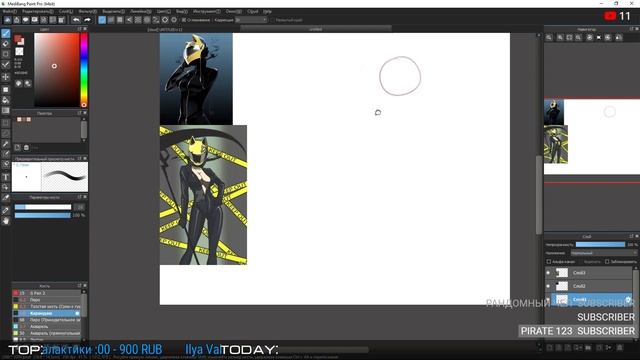Screen dimensions: 640x360
Task: Add a new swatch in Palette panel
Action: pos(17,147)
